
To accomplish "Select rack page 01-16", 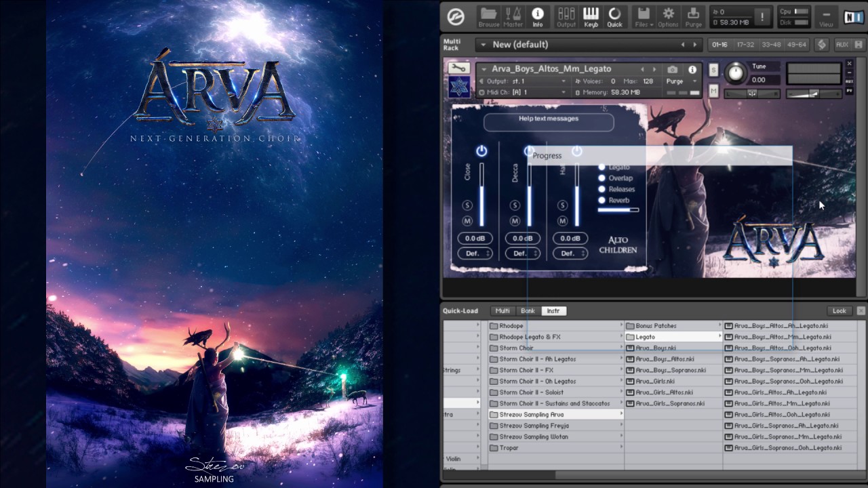I will click(x=719, y=45).
